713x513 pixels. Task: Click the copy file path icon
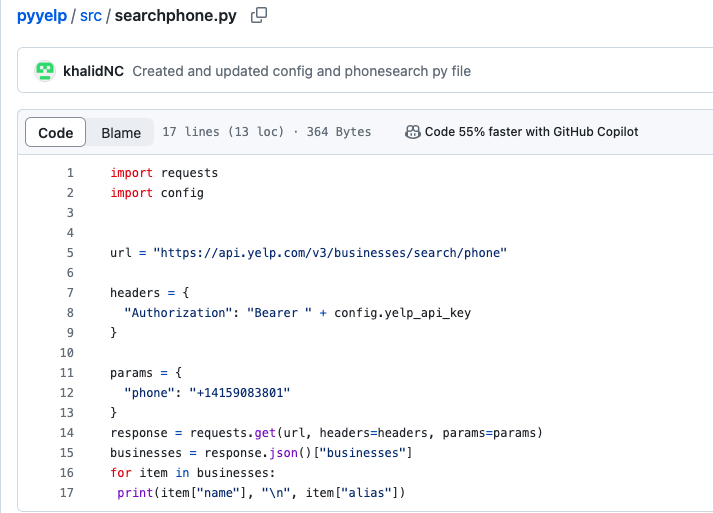[259, 16]
